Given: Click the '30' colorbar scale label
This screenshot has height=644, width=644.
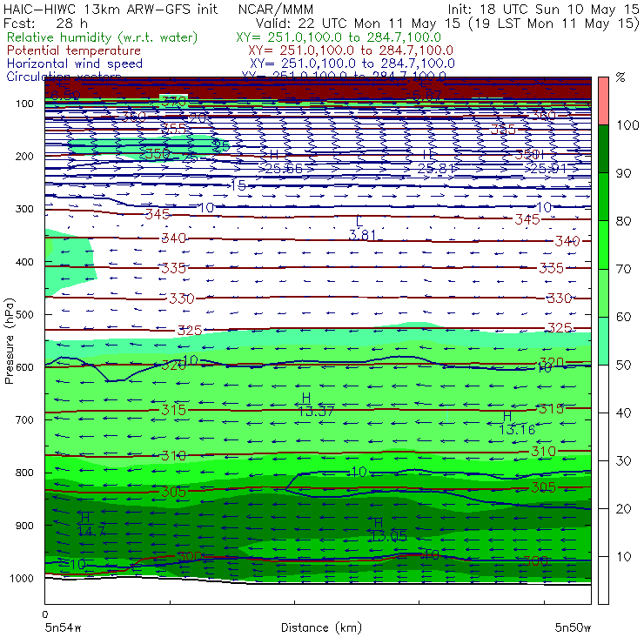Looking at the screenshot, I should (623, 461).
